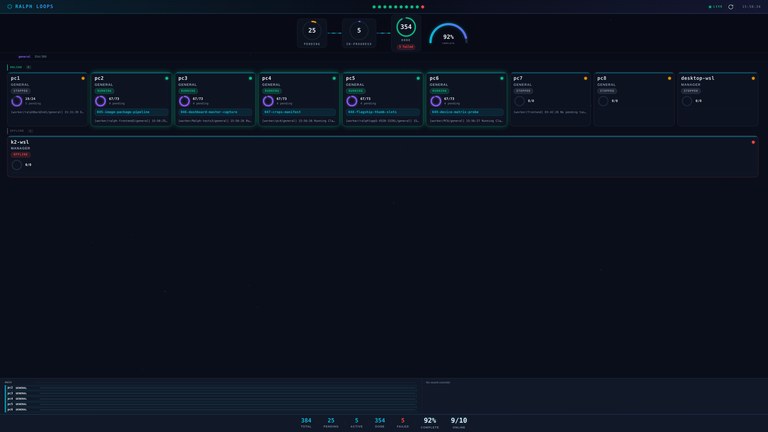This screenshot has height=432, width=768.
Task: Open pc4 crops-manifest task chip
Action: (x=299, y=112)
